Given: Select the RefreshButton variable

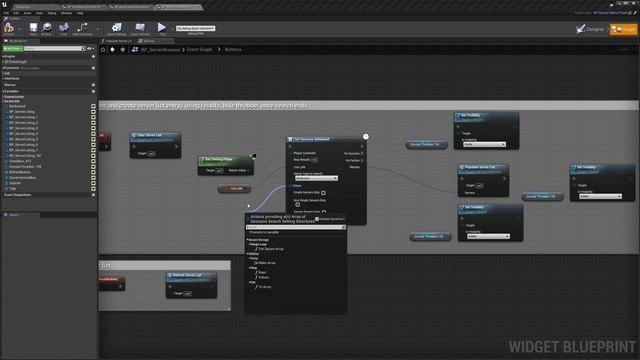Looking at the screenshot, I should pyautogui.click(x=20, y=172).
